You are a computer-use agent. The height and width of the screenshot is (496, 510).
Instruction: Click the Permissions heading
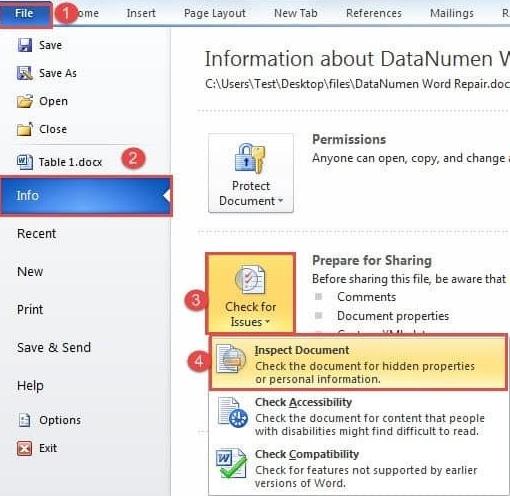pos(349,139)
